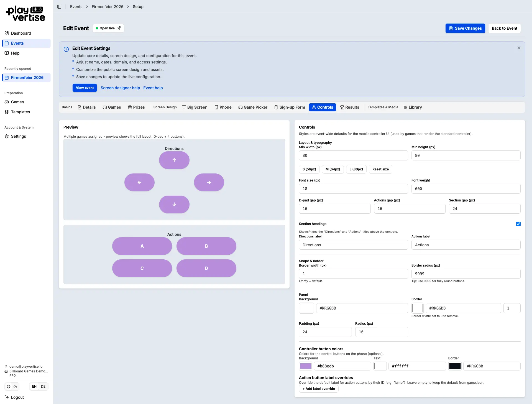Screen dimensions: 532x404
Task: Toggle the Section headings checkbox
Action: point(518,224)
